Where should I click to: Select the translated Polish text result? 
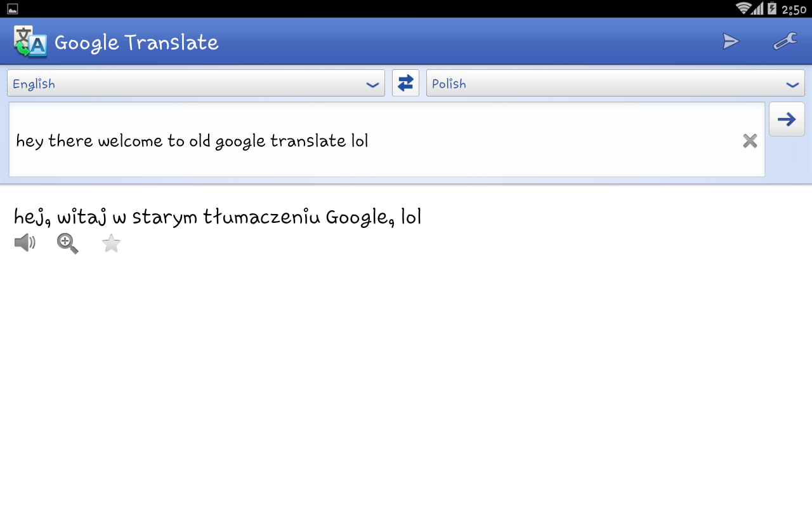pos(218,217)
